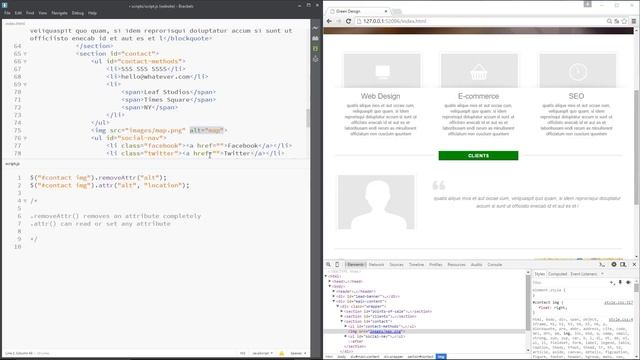The image size is (640, 360).
Task: Switch to the Event Listeners tab
Action: [584, 274]
